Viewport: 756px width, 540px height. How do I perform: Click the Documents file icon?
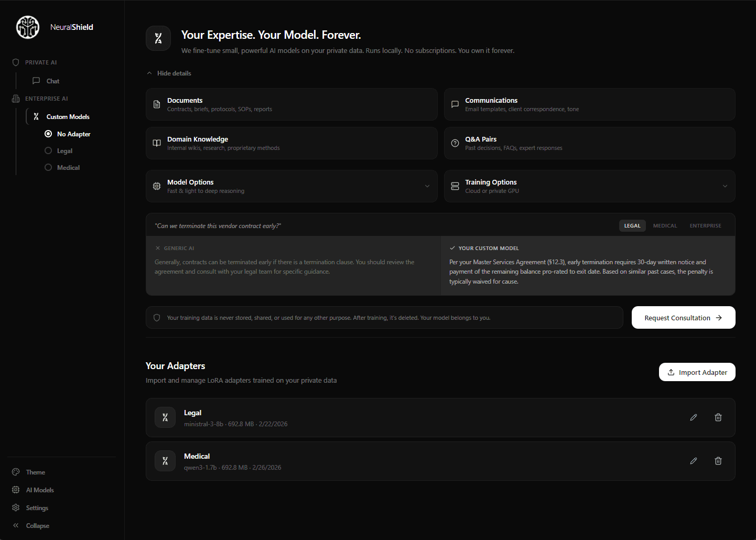(156, 104)
